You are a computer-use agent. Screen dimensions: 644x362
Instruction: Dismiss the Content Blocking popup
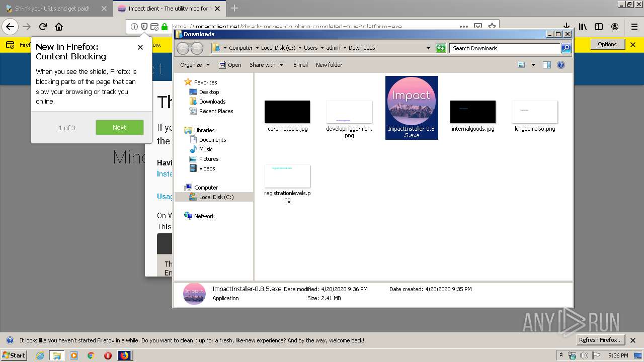140,47
